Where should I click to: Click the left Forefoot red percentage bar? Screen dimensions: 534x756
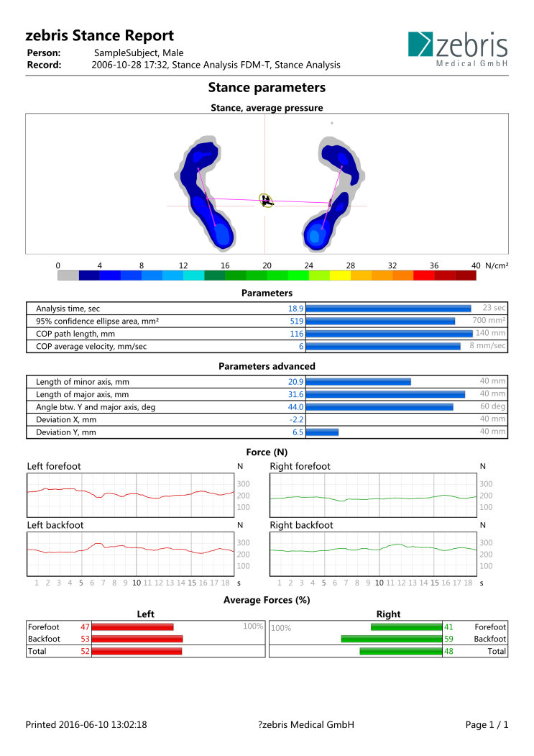point(132,627)
